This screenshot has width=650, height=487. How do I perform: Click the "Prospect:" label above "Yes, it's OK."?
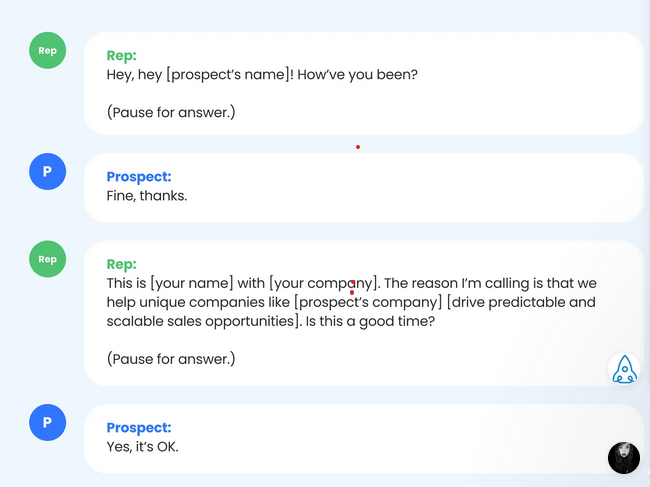[139, 428]
